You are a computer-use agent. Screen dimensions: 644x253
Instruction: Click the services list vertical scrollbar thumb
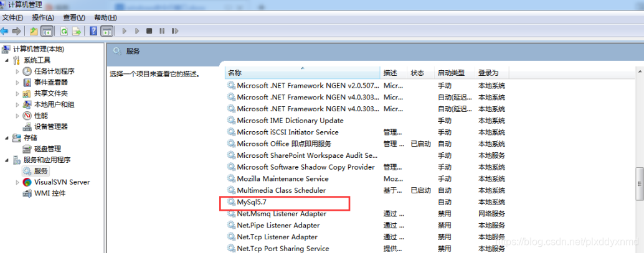click(640, 183)
